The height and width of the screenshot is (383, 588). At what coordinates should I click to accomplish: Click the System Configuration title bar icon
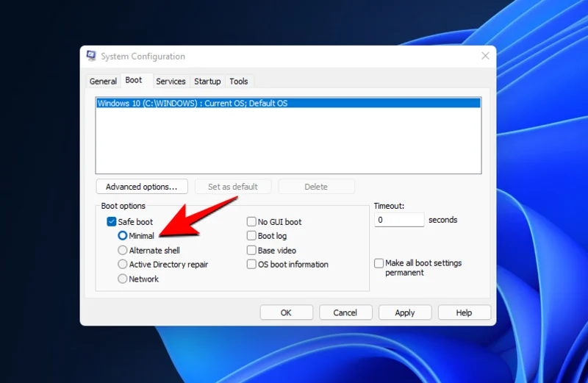coord(92,57)
